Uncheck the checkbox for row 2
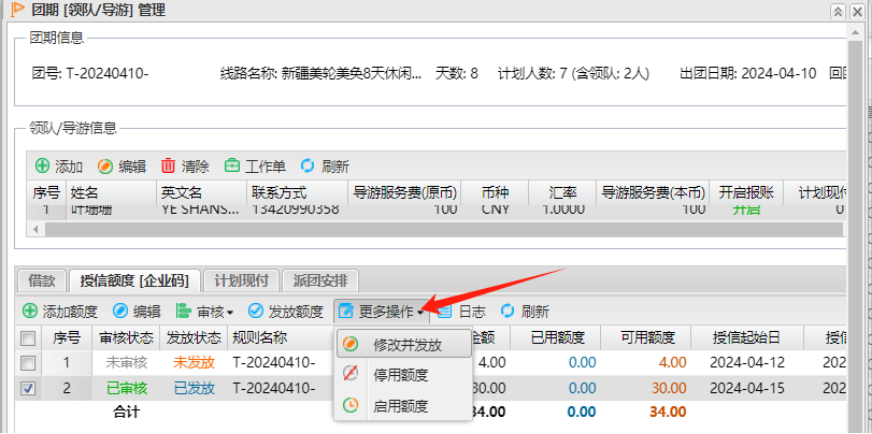The height and width of the screenshot is (434, 872). (29, 387)
